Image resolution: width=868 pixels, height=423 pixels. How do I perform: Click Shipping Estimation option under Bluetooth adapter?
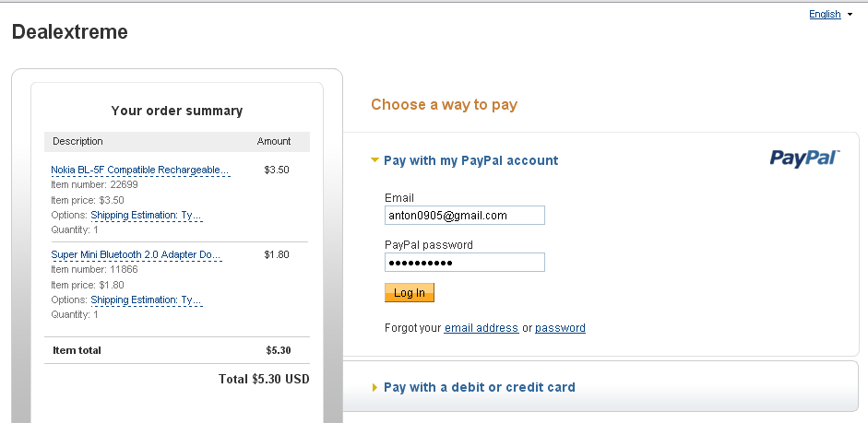coord(146,300)
